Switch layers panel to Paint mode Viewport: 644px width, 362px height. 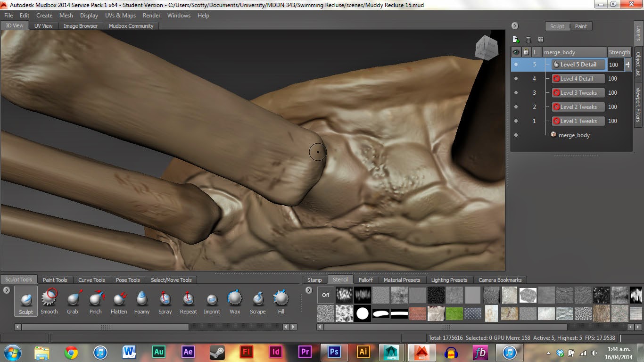point(581,26)
